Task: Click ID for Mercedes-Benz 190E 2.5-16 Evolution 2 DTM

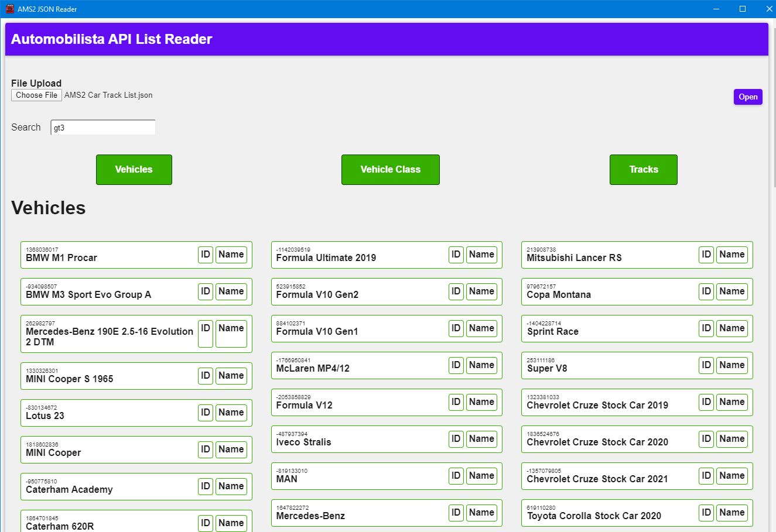Action: click(x=206, y=334)
